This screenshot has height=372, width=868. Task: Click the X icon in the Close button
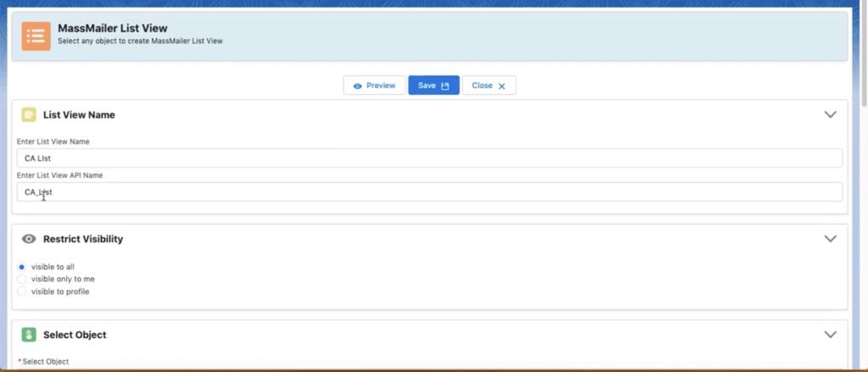[502, 86]
